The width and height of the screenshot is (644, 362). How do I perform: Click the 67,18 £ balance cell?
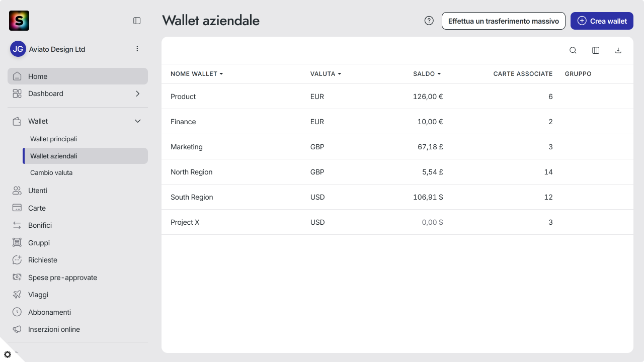click(x=430, y=147)
